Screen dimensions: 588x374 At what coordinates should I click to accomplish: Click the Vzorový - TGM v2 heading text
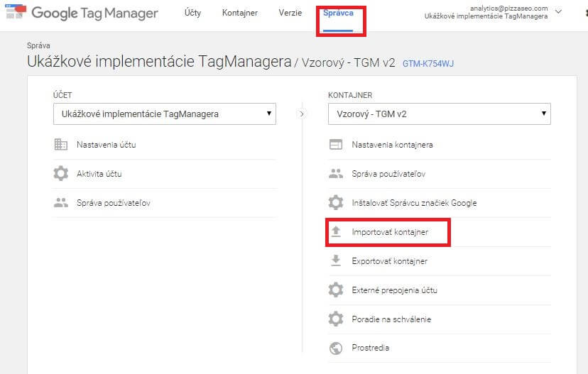(349, 62)
